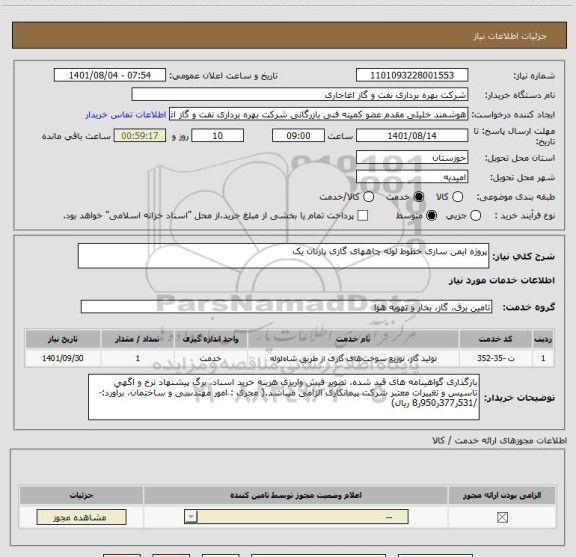Click the countdown timer 00:59:17

click(140, 136)
